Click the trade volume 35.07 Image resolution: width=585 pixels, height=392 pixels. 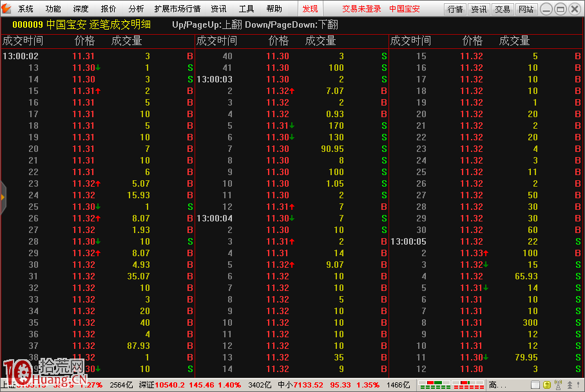139,276
